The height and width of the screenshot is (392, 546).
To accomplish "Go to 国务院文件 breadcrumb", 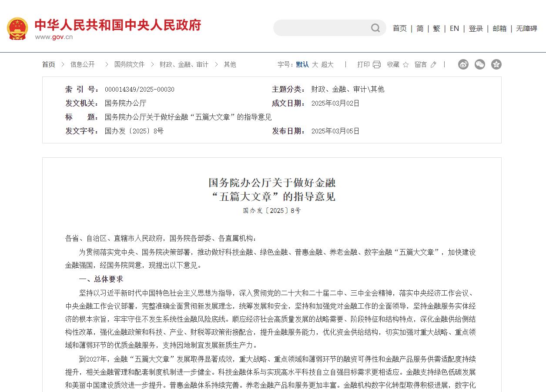I will coord(129,64).
